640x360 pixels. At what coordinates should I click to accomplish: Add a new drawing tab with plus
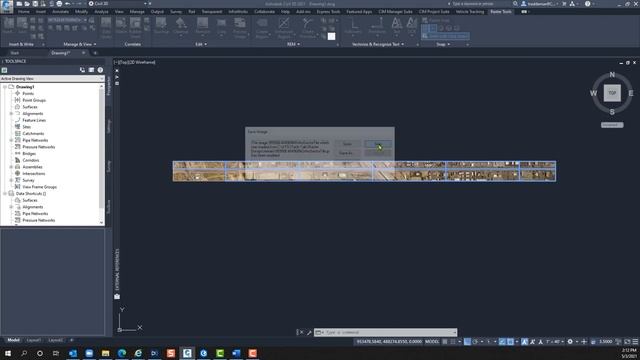[95, 53]
